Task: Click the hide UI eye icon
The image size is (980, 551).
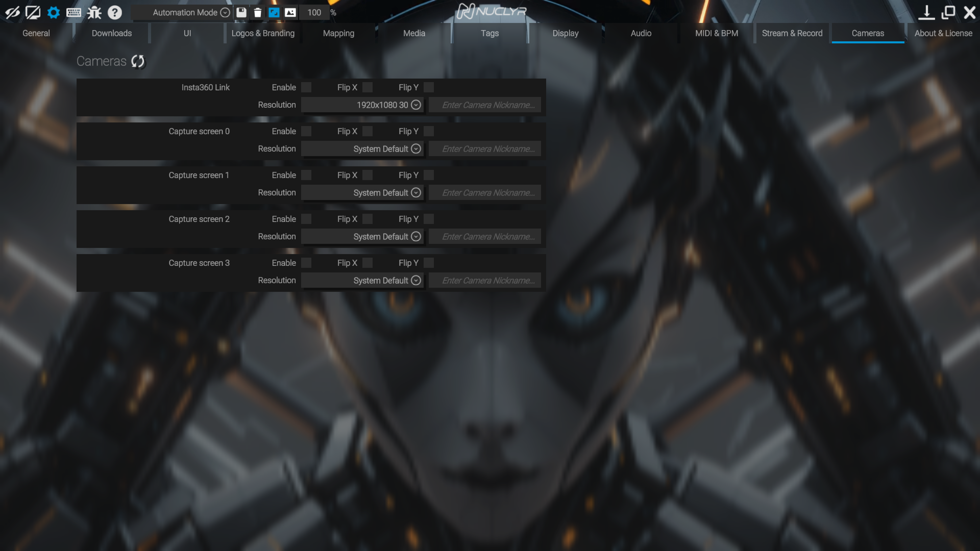Action: 12,12
